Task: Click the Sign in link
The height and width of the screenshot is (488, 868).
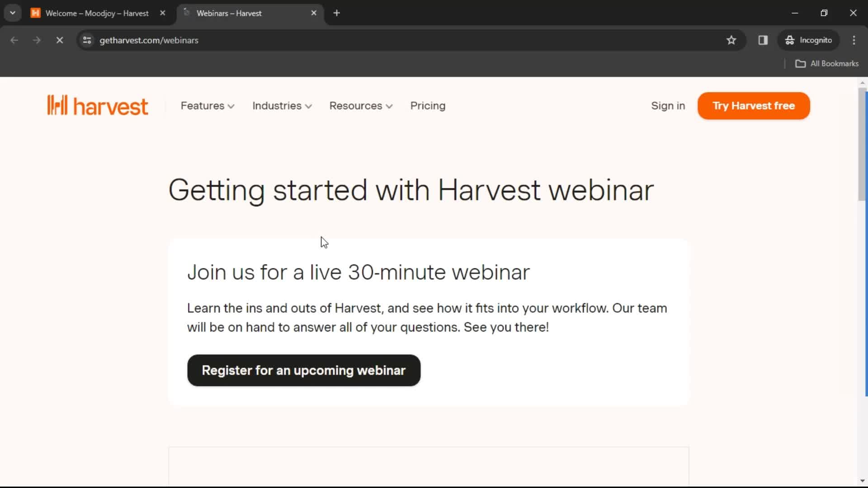Action: [x=668, y=106]
